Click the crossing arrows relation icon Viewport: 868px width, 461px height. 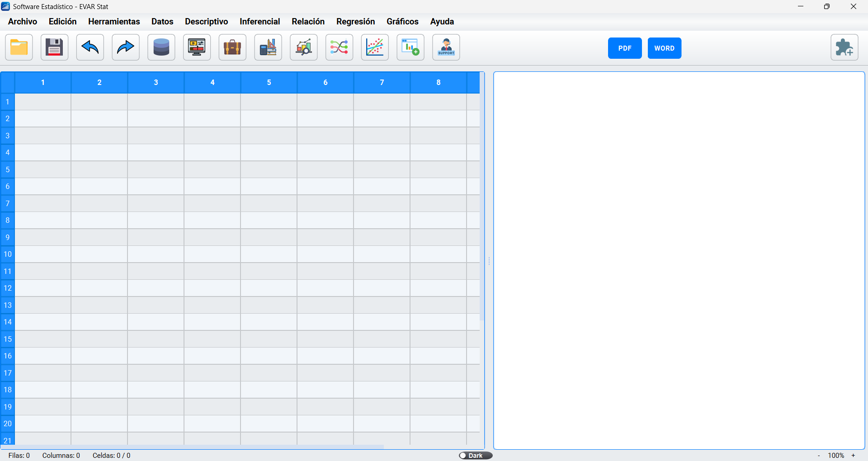(339, 47)
